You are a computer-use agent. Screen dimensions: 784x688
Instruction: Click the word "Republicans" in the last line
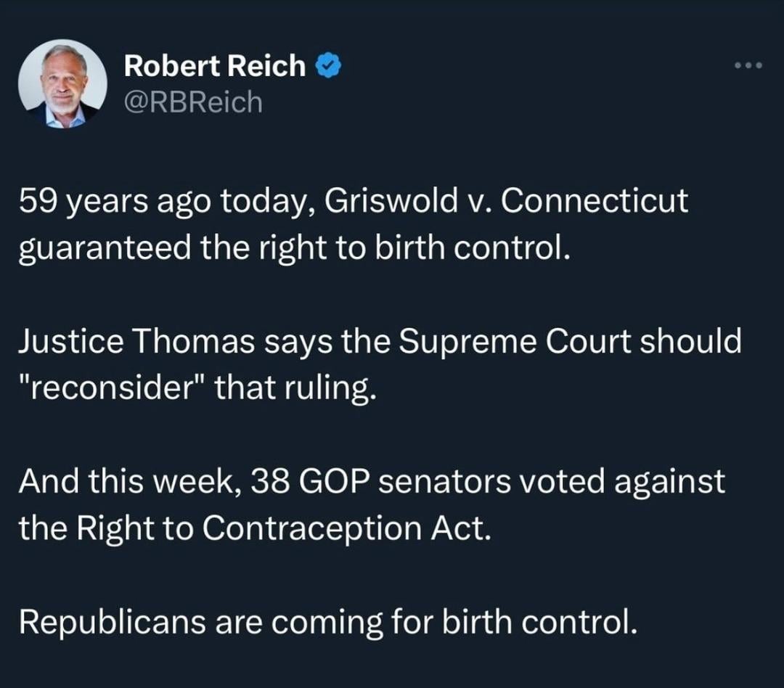113,623
